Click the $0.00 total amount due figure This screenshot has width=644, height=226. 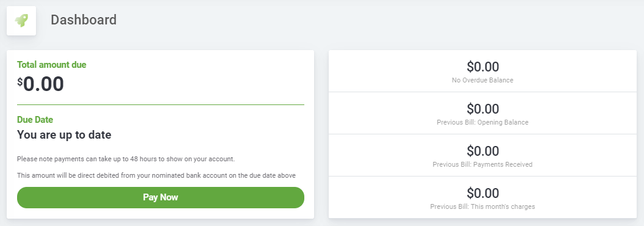pyautogui.click(x=40, y=84)
